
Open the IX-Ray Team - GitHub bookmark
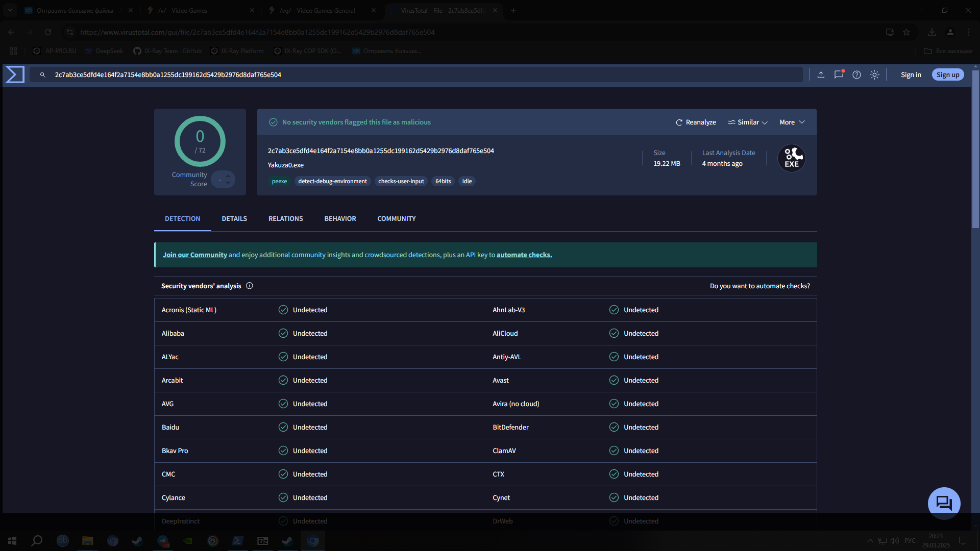(x=167, y=51)
